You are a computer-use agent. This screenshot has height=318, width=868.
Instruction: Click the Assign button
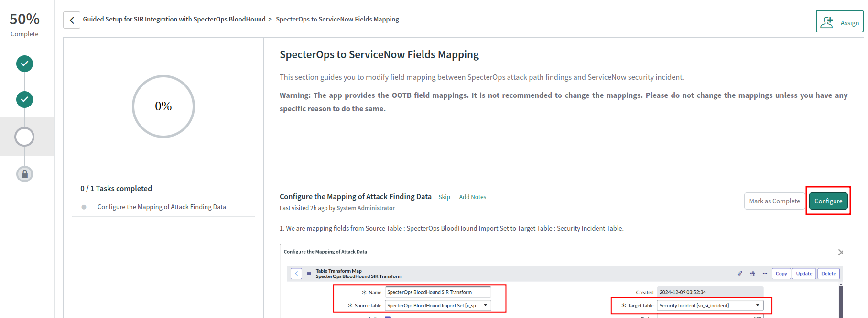[839, 21]
